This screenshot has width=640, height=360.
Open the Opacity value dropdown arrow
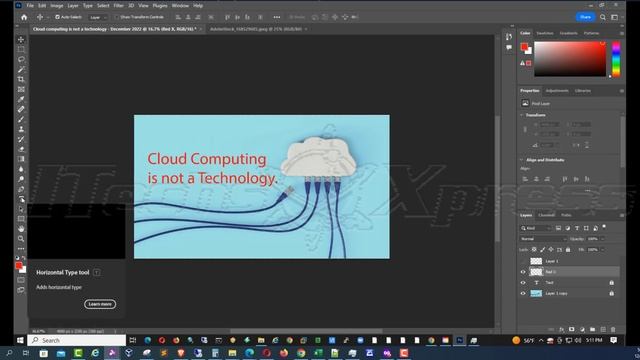(603, 239)
